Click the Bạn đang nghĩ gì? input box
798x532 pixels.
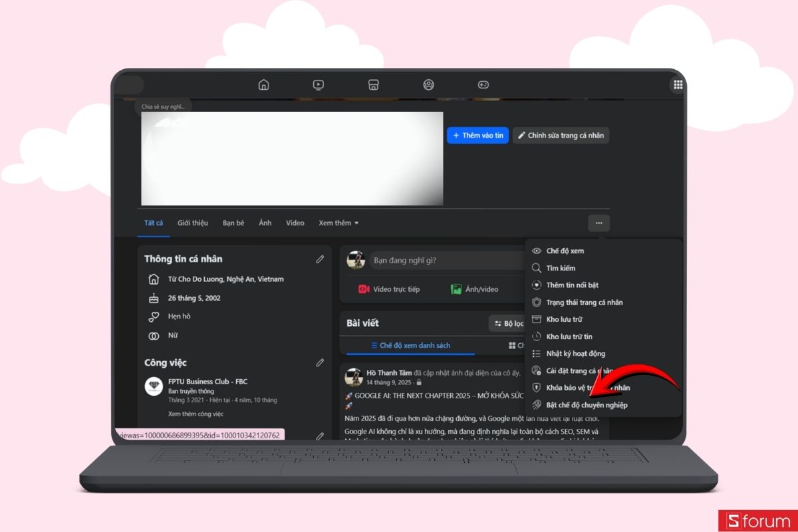(446, 261)
